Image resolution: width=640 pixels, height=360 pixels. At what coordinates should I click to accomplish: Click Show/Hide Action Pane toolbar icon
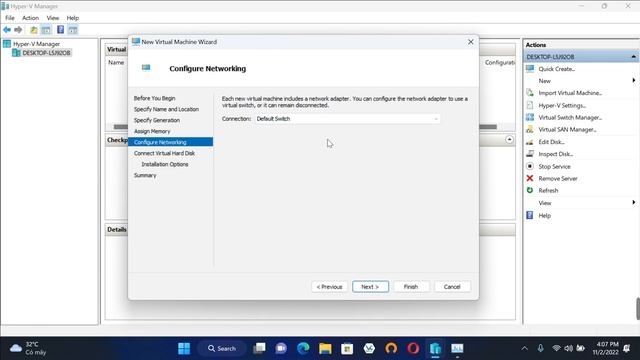[x=73, y=30]
